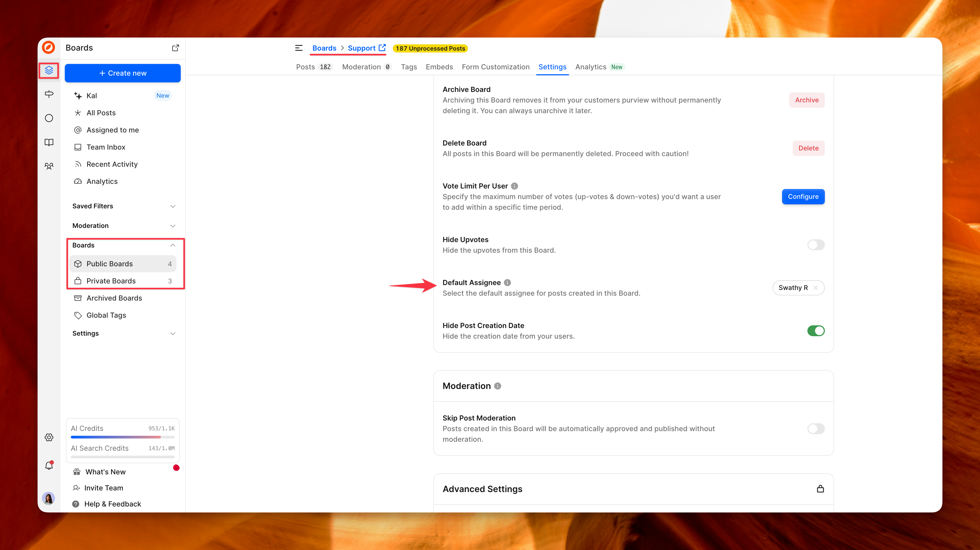This screenshot has height=550, width=980.
Task: Open Private Boards list
Action: [122, 281]
